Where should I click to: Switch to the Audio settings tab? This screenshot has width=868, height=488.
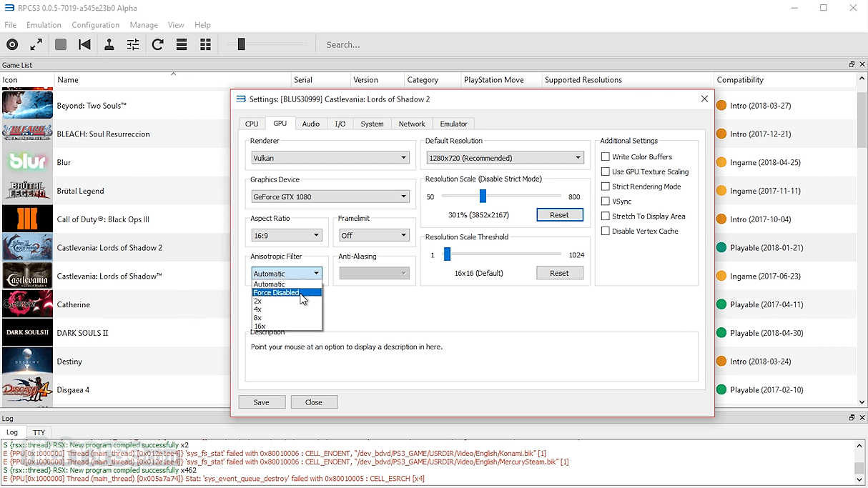(x=311, y=124)
